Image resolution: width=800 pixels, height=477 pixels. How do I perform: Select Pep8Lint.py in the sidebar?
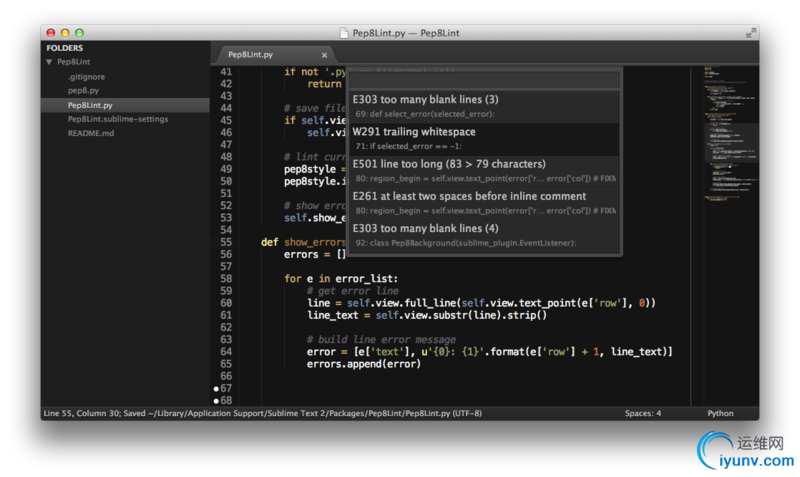click(125, 105)
